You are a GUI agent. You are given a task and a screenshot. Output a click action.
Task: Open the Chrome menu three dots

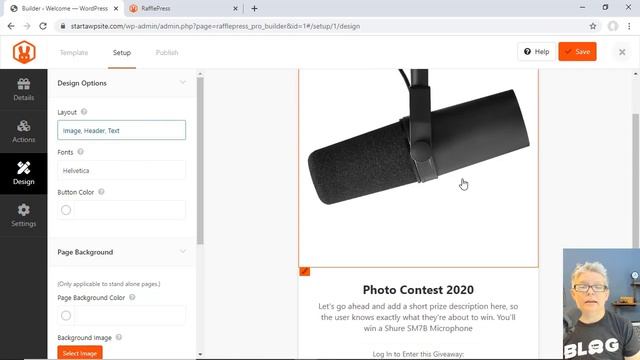(629, 26)
